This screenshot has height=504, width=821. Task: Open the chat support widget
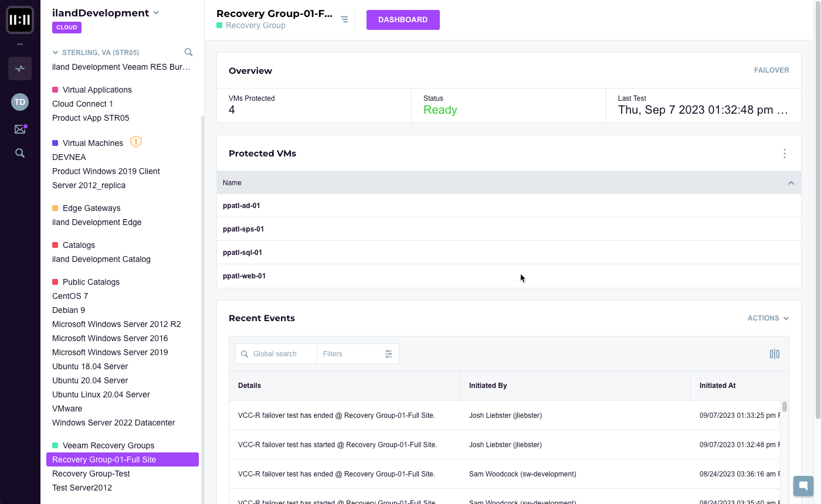(x=803, y=486)
